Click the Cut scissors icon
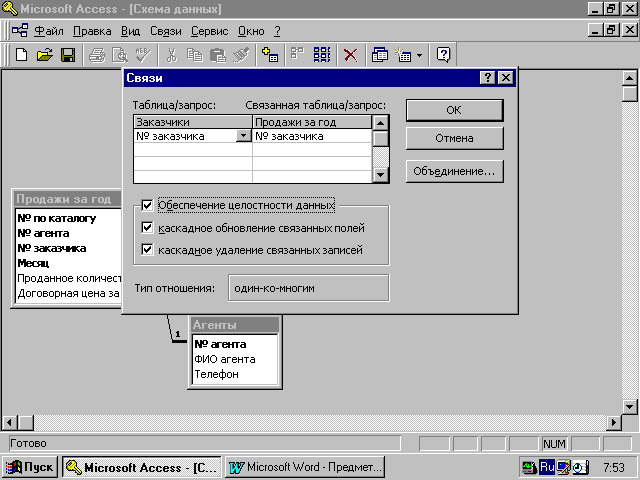640x480 pixels. pyautogui.click(x=172, y=55)
